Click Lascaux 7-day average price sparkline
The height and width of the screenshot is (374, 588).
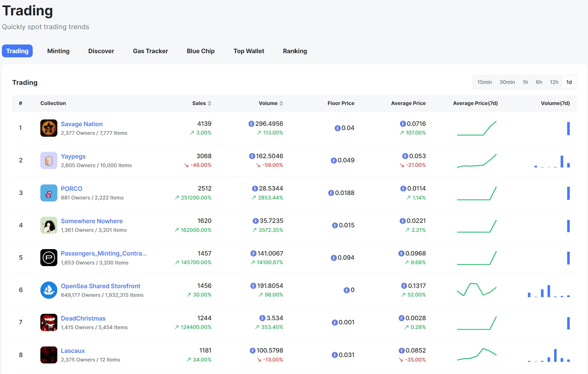tap(476, 354)
